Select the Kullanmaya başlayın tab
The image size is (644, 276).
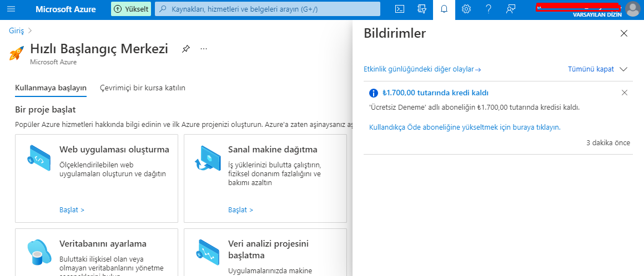click(51, 88)
